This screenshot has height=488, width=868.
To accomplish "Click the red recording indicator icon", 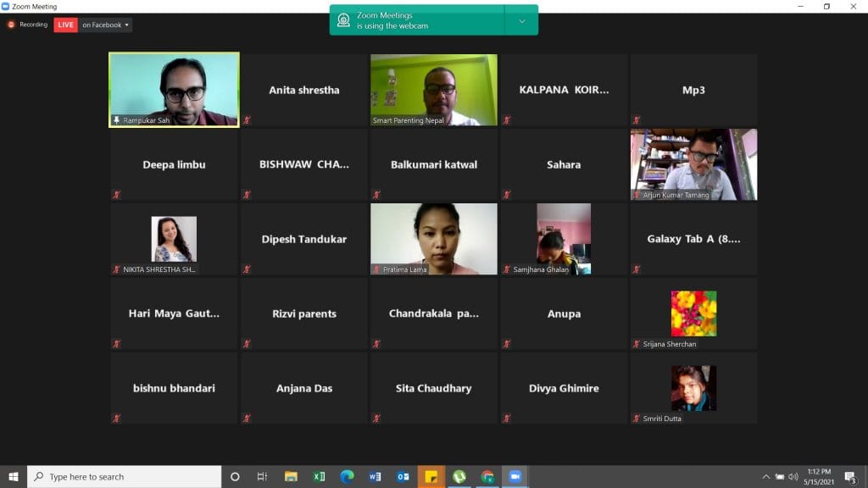I will pos(11,25).
